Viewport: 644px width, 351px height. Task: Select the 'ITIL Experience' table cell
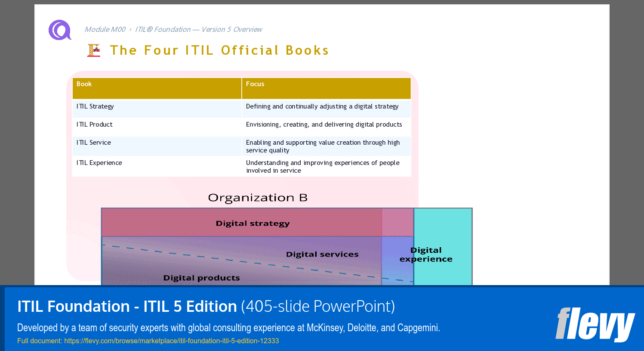tap(157, 166)
